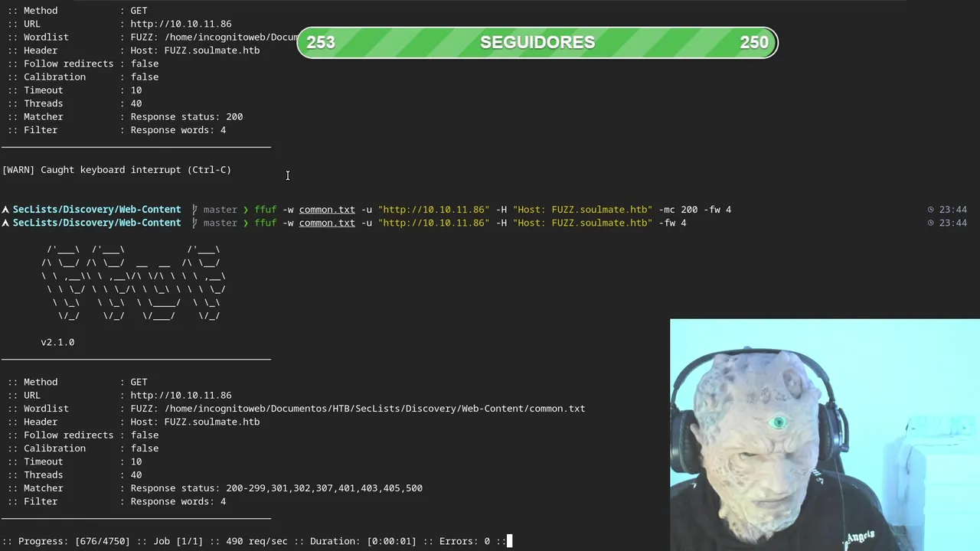Image resolution: width=980 pixels, height=551 pixels.
Task: Click the 'Timeout' value 10 below v2.1.0
Action: (136, 461)
